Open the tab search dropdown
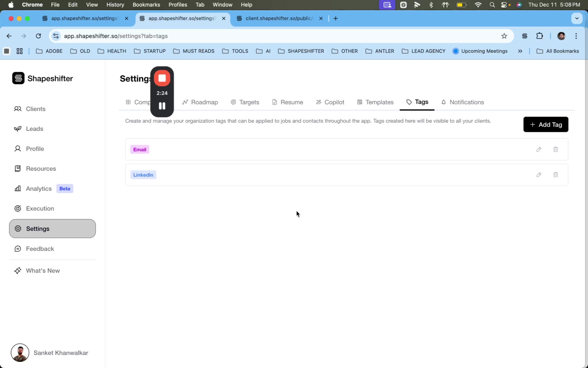Viewport: 588px width, 368px height. [x=577, y=18]
